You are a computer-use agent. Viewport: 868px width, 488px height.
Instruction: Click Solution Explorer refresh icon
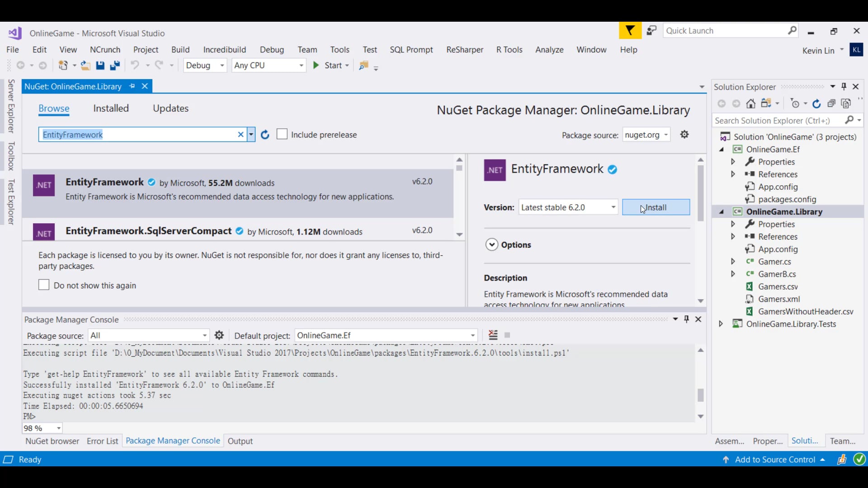tap(816, 104)
